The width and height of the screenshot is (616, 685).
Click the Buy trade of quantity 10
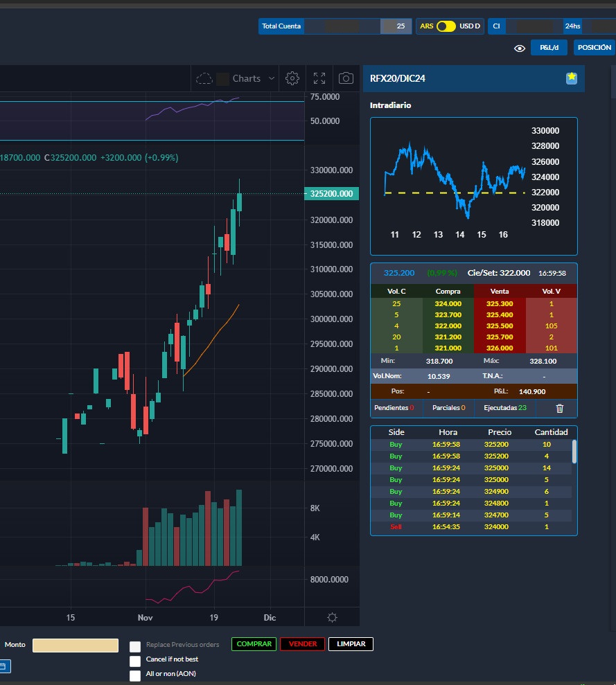click(471, 444)
